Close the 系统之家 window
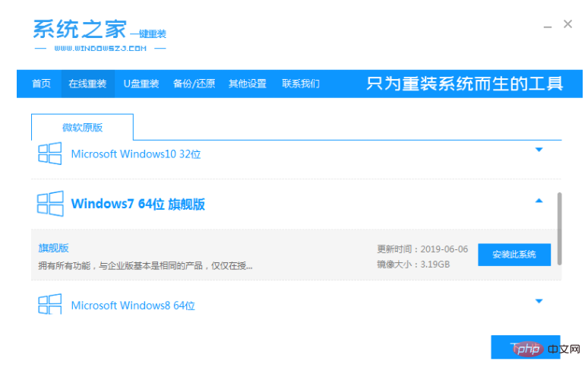The width and height of the screenshot is (588, 374). [x=567, y=24]
